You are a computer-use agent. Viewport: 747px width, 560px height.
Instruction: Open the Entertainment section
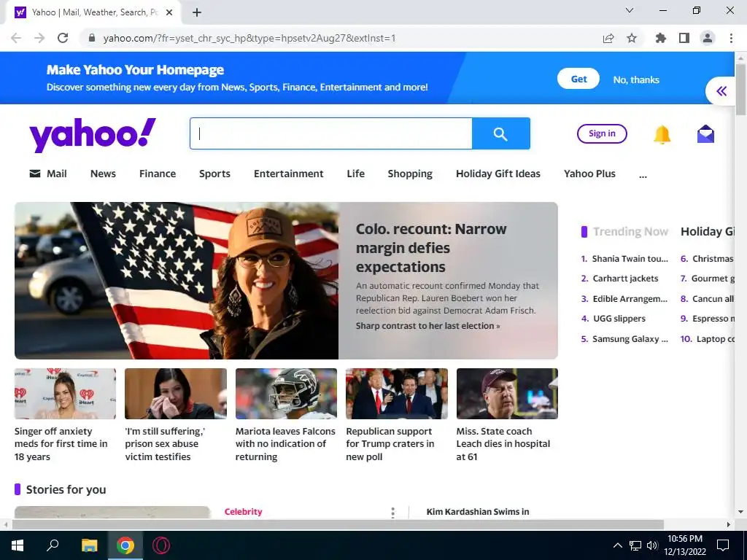288,174
